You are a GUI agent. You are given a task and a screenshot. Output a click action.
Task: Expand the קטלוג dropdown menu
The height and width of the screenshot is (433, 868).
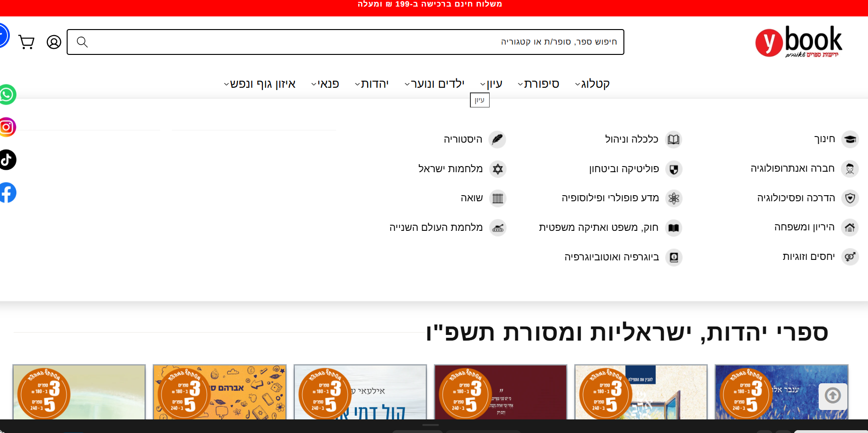(x=592, y=84)
